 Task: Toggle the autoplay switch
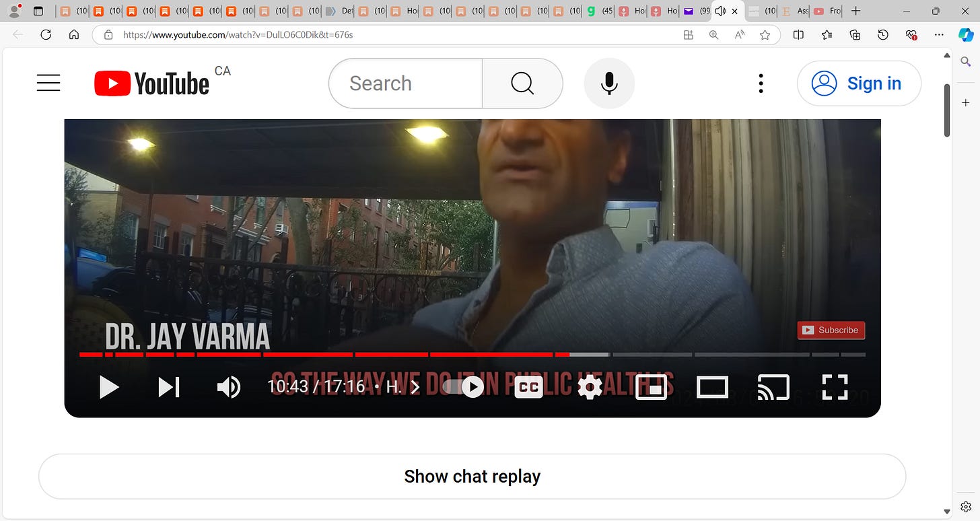point(463,387)
